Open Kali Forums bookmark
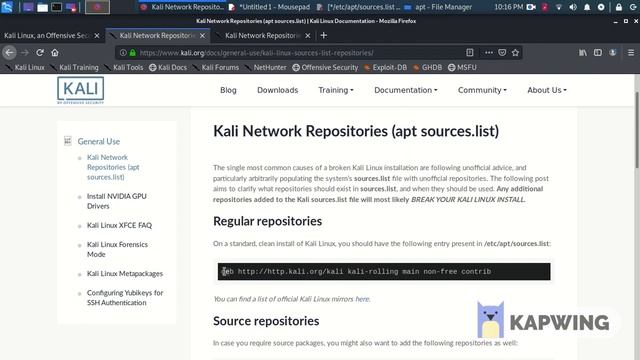The image size is (640, 360). (x=216, y=67)
